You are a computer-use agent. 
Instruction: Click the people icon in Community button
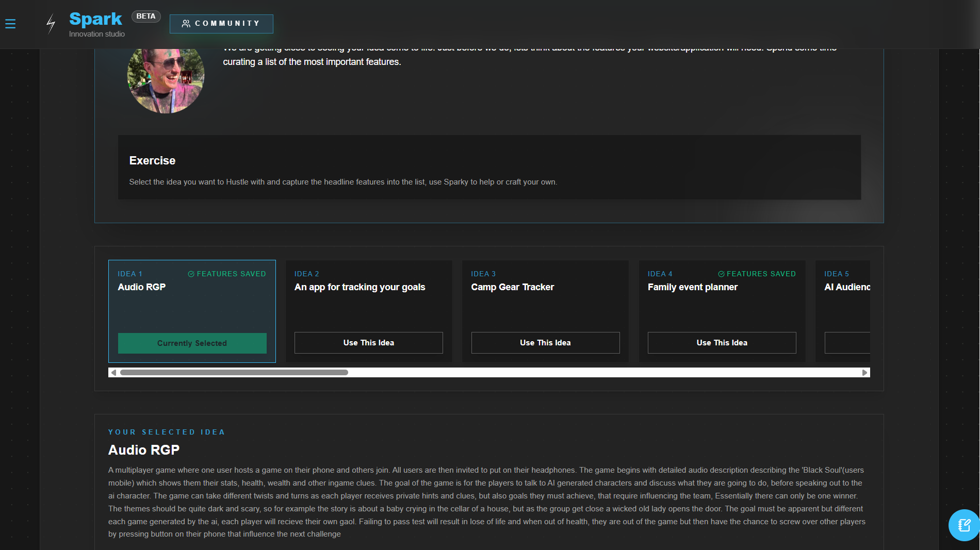pos(186,24)
